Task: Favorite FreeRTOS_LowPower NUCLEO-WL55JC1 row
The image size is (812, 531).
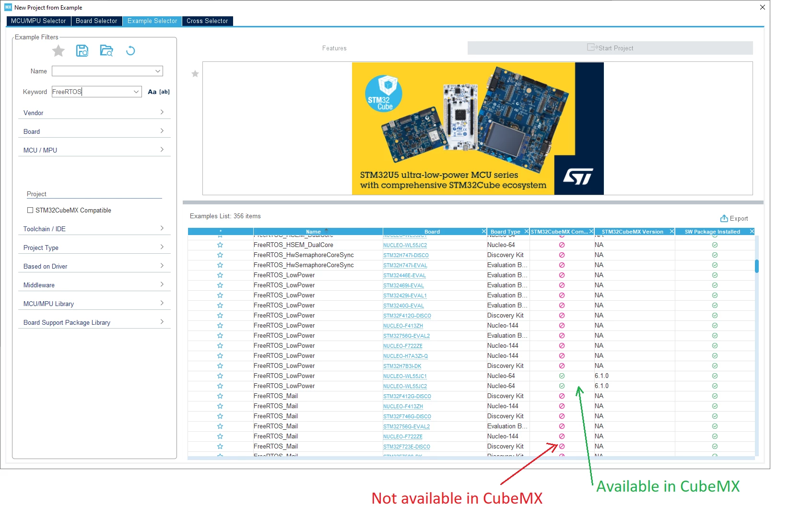Action: click(x=220, y=376)
